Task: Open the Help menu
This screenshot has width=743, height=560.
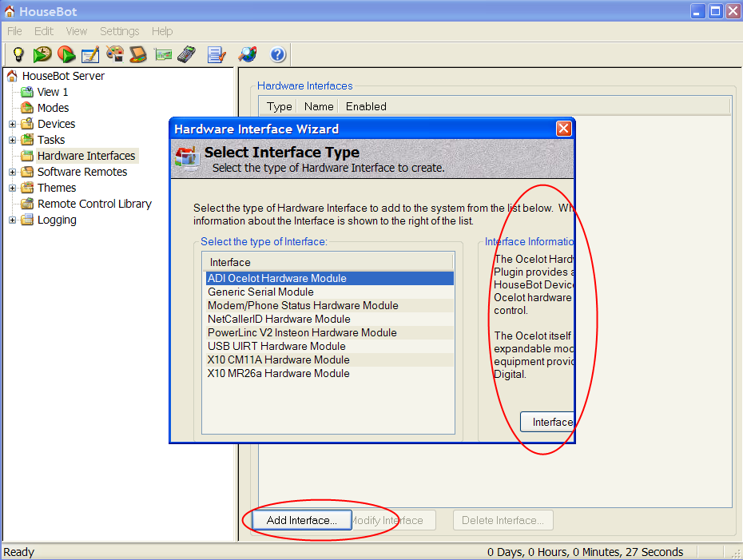Action: coord(162,31)
